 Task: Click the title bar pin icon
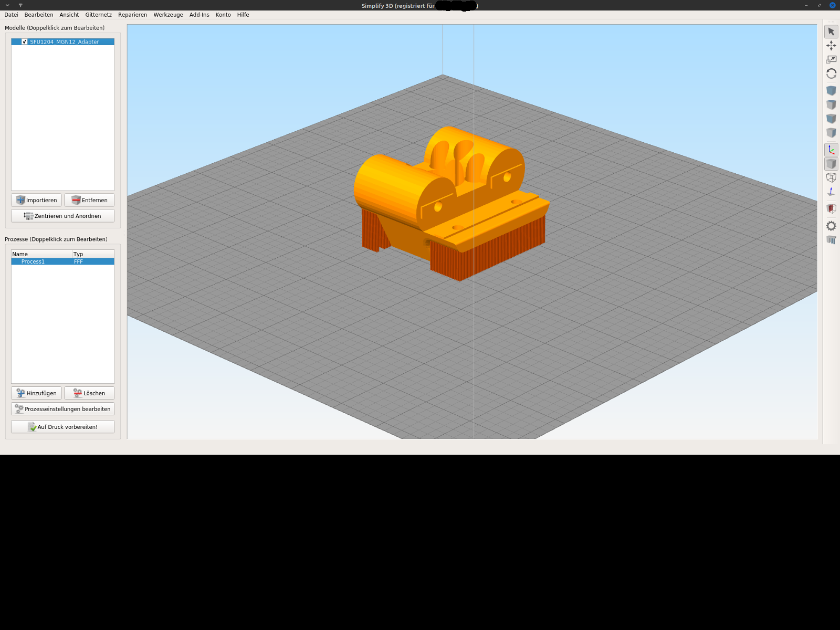20,5
